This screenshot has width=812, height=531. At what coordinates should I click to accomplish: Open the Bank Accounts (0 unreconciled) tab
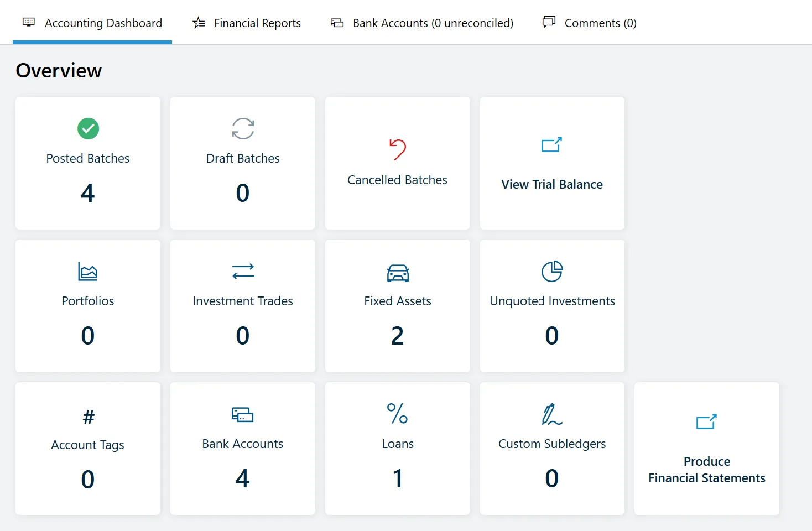421,23
